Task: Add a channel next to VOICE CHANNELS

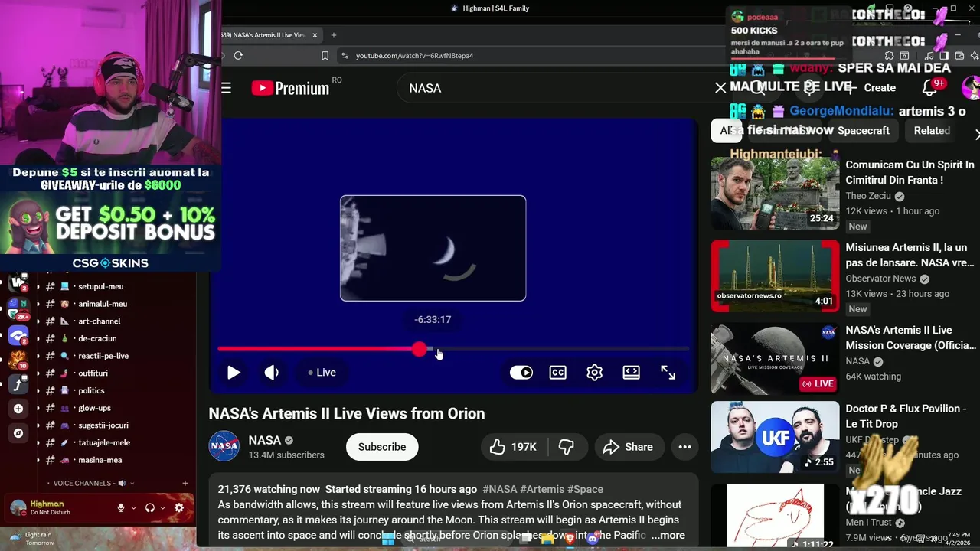Action: click(x=185, y=484)
